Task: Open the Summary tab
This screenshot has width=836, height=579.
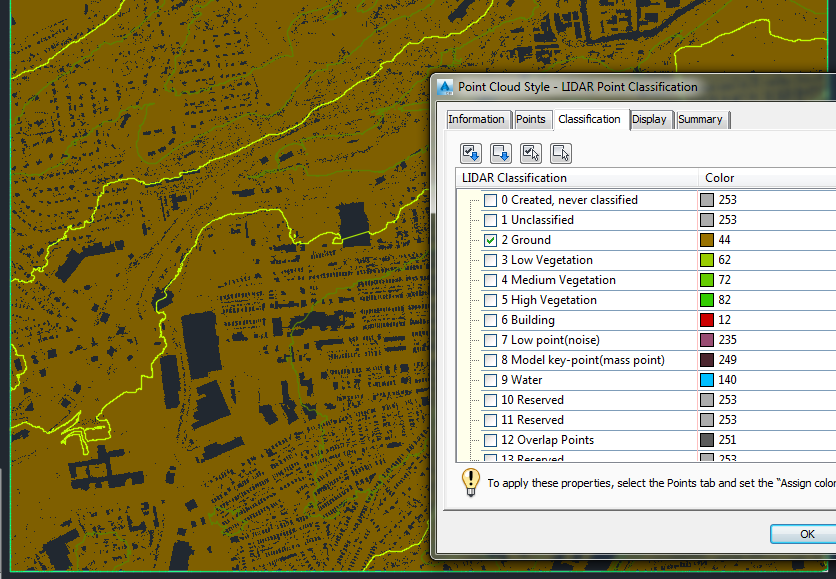Action: pos(702,119)
